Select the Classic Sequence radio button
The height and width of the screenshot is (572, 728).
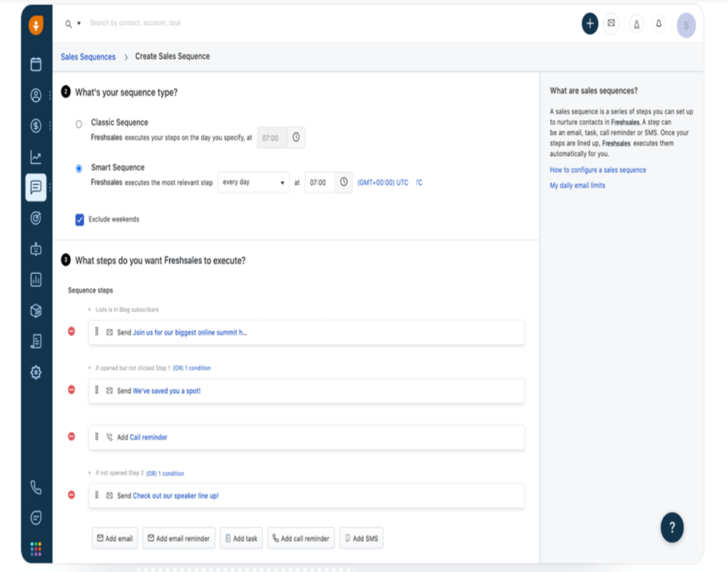point(79,123)
